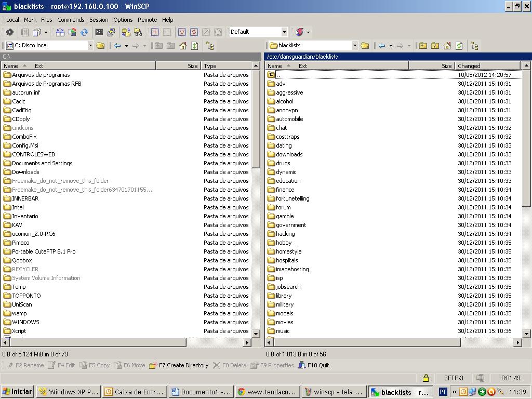The image size is (532, 399).
Task: Open the Session menu
Action: pyautogui.click(x=99, y=20)
